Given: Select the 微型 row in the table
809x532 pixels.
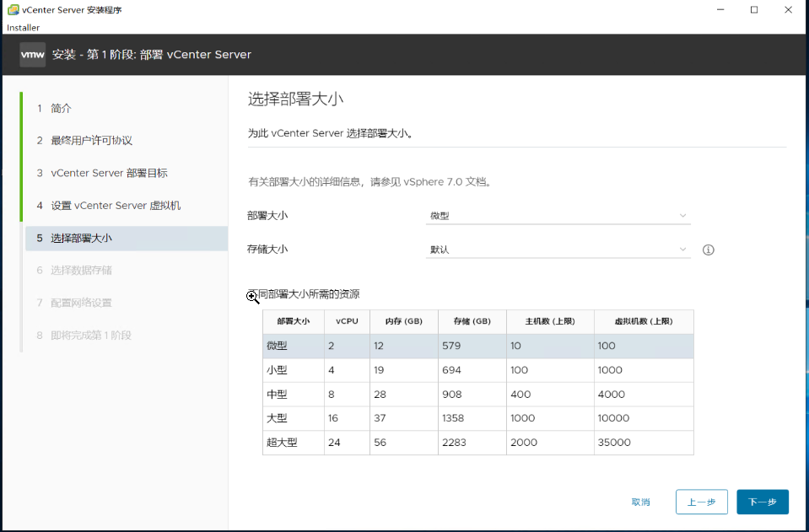Looking at the screenshot, I should [x=478, y=346].
